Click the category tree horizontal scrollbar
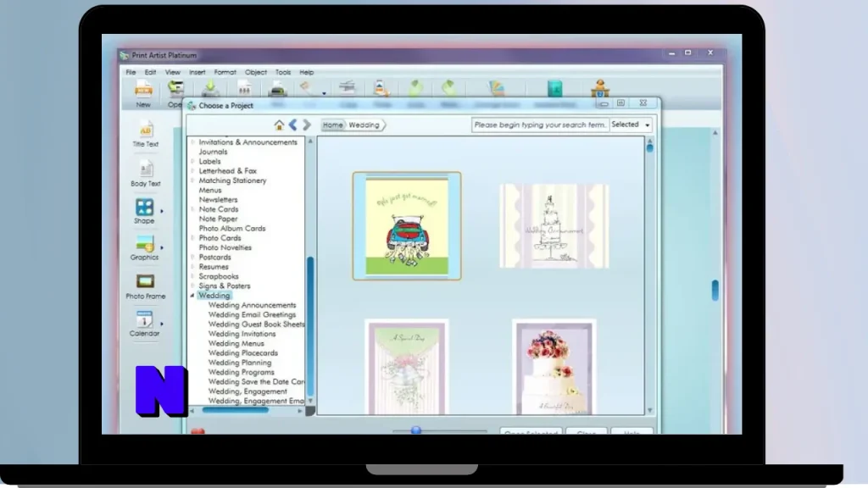 click(x=236, y=411)
